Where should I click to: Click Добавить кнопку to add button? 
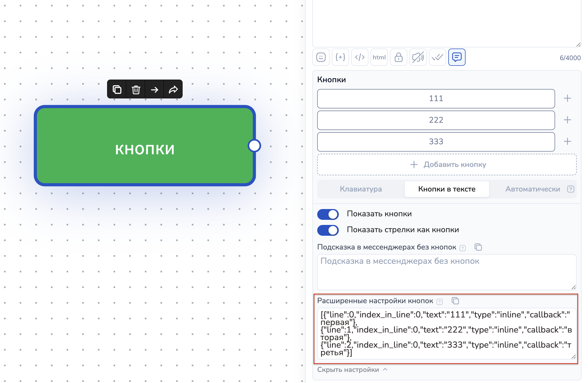[x=447, y=165]
